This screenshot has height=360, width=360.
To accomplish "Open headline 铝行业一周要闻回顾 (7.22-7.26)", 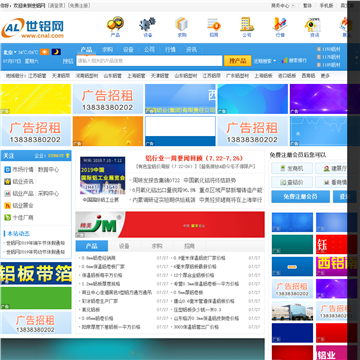I will 194,158.
